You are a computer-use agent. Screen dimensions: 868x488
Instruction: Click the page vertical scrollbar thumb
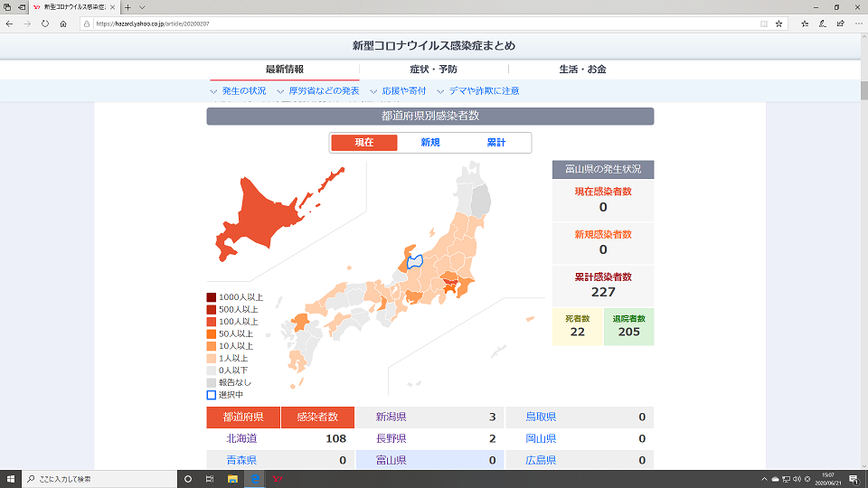pyautogui.click(x=863, y=90)
